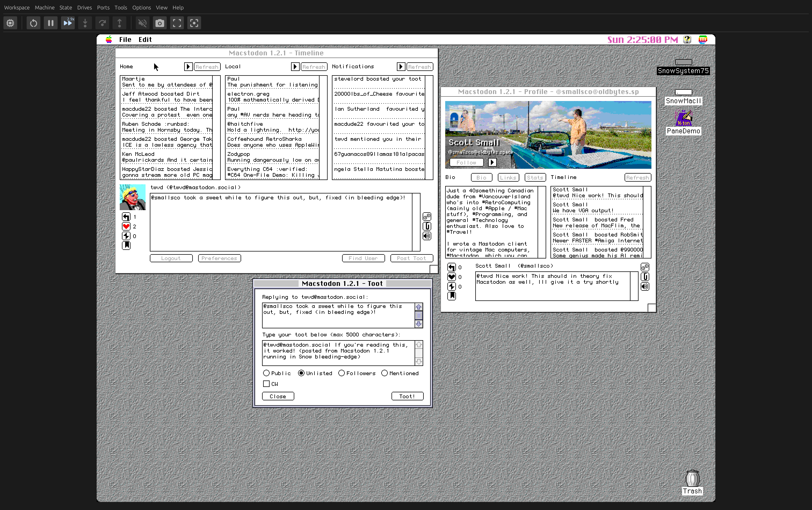Open the link icon beside twvd's toot
This screenshot has width=812, height=510.
coord(427,216)
